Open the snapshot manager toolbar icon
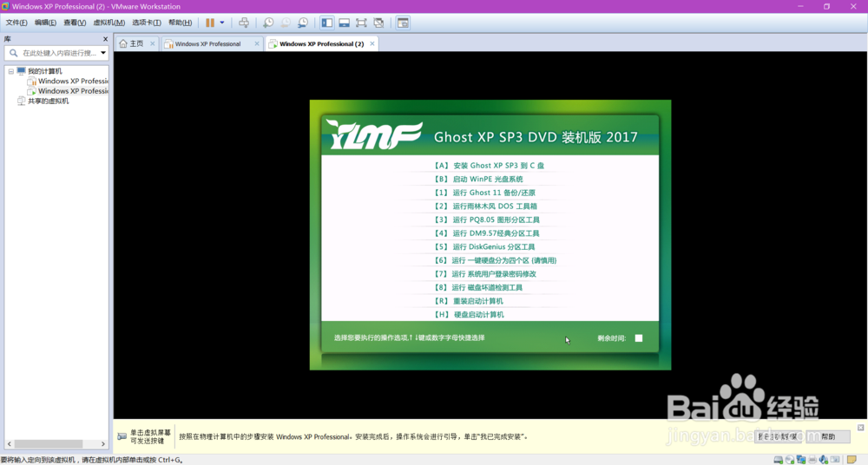The height and width of the screenshot is (465, 868). [303, 23]
